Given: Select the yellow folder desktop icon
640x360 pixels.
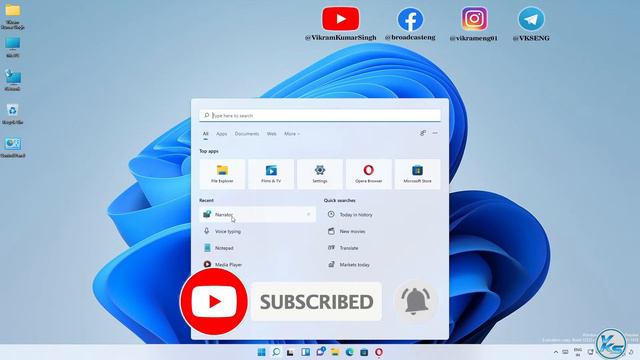Looking at the screenshot, I should (x=13, y=17).
